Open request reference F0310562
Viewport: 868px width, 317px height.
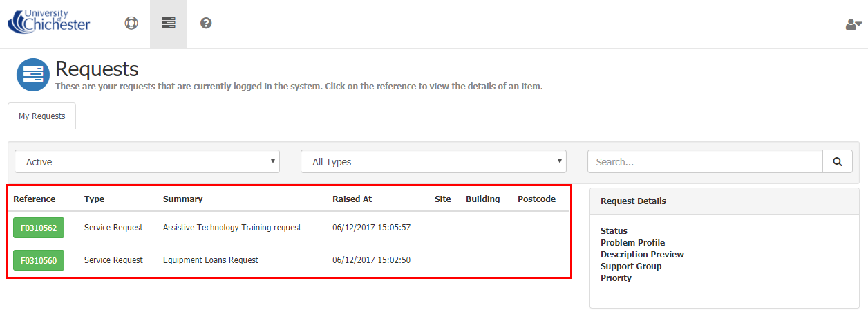(39, 228)
